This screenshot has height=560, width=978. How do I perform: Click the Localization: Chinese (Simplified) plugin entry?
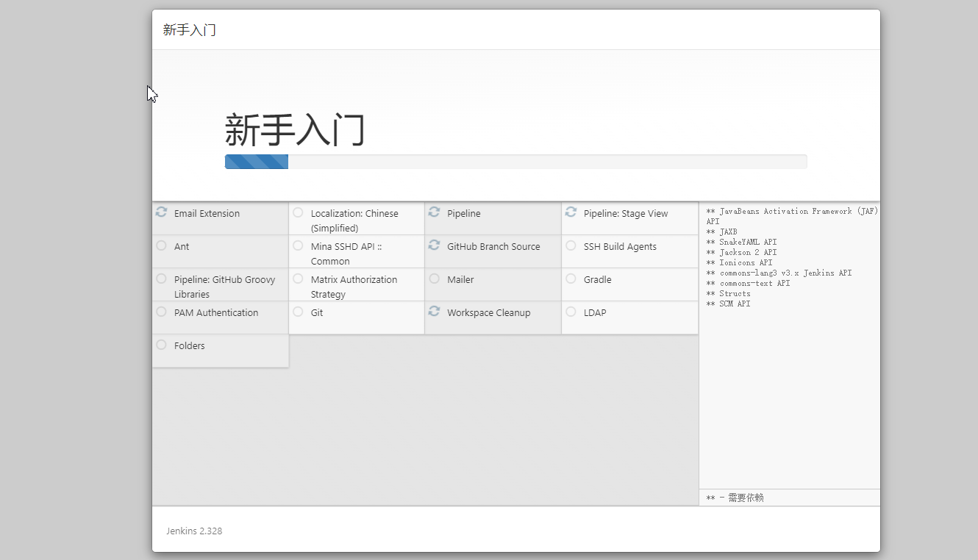356,218
